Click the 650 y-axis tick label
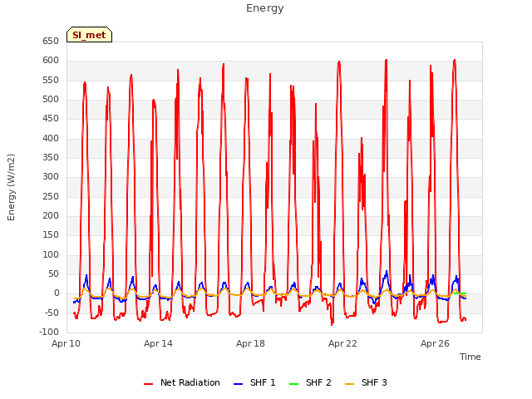Image resolution: width=532 pixels, height=399 pixels. (51, 42)
